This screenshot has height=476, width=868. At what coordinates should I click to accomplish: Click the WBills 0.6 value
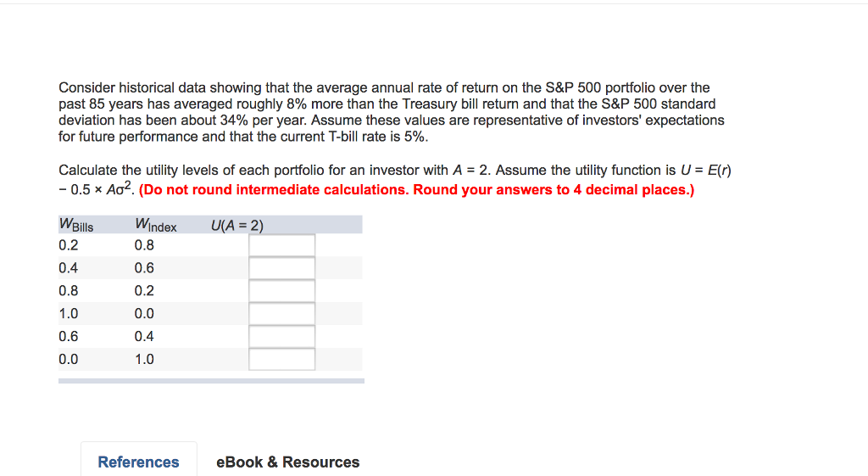69,336
